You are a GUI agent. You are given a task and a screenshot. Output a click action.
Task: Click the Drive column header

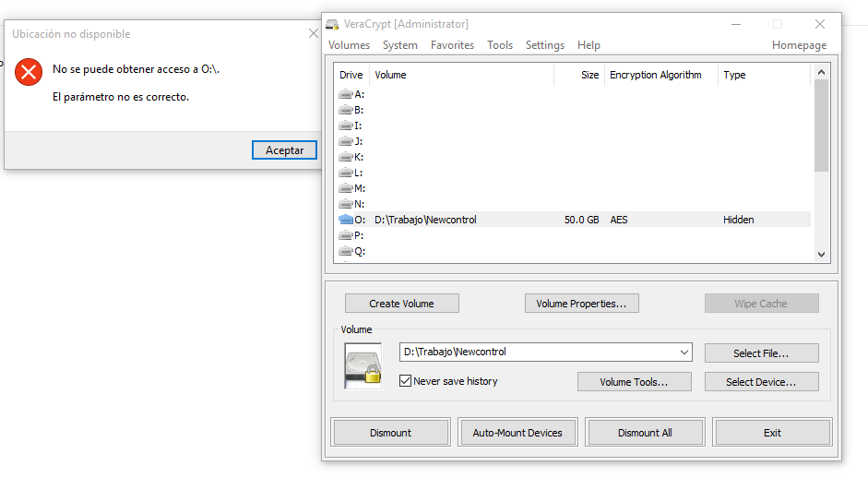point(351,75)
